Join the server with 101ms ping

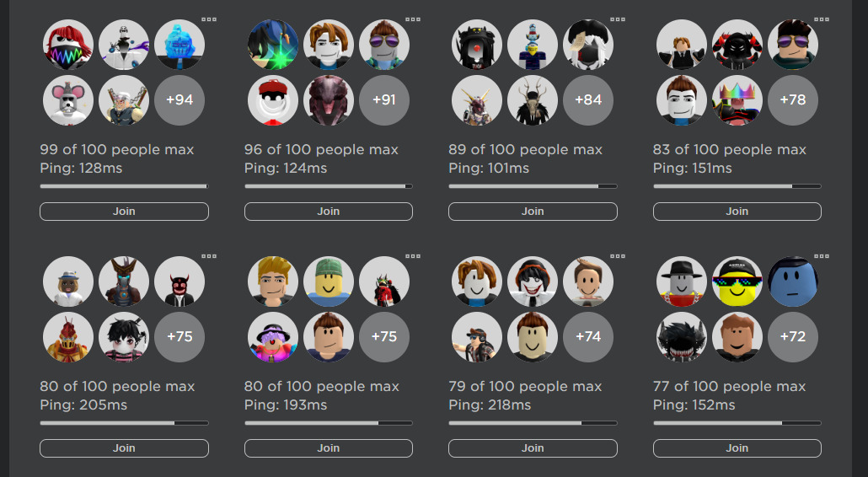click(533, 212)
